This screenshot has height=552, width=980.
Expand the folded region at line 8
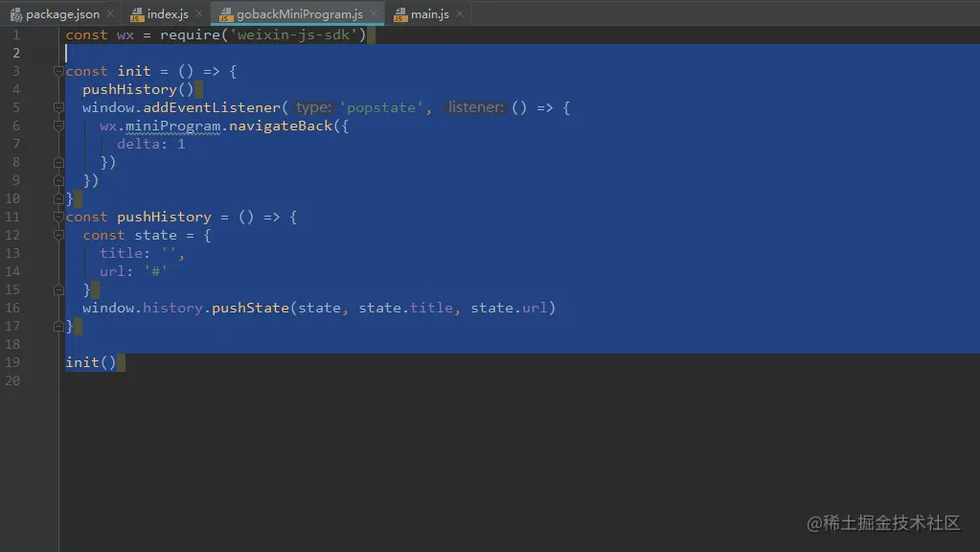[58, 162]
